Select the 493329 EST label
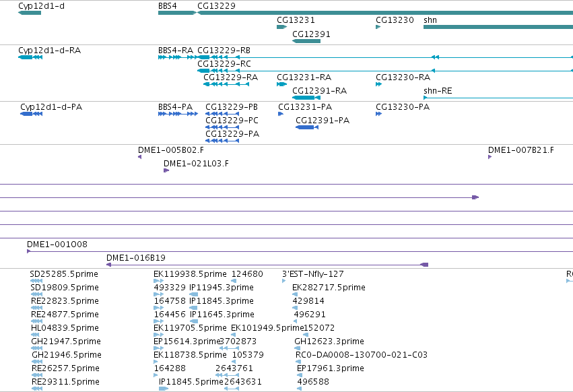The width and height of the screenshot is (573, 392). 170,288
